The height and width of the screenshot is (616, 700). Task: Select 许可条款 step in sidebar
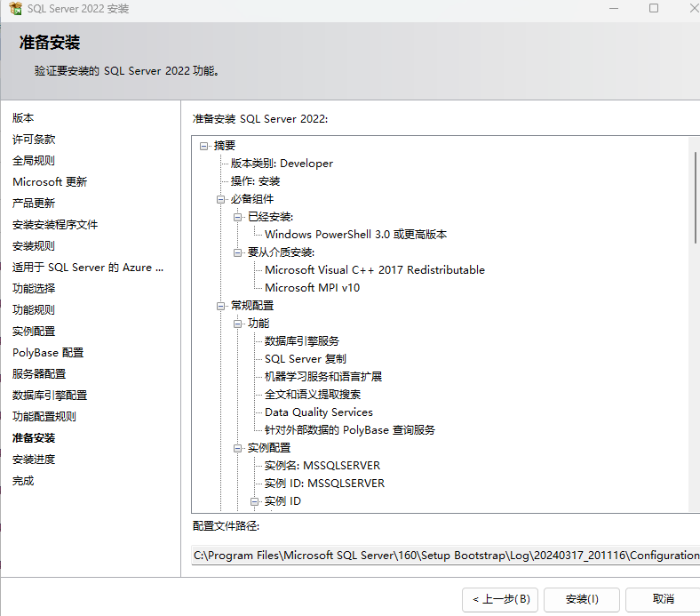point(34,140)
